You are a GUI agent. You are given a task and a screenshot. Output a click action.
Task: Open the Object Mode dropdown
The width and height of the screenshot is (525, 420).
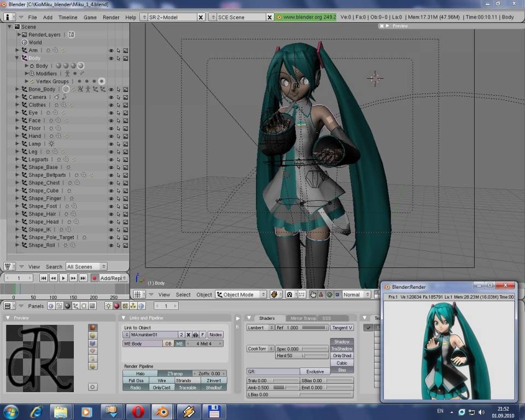pos(241,294)
